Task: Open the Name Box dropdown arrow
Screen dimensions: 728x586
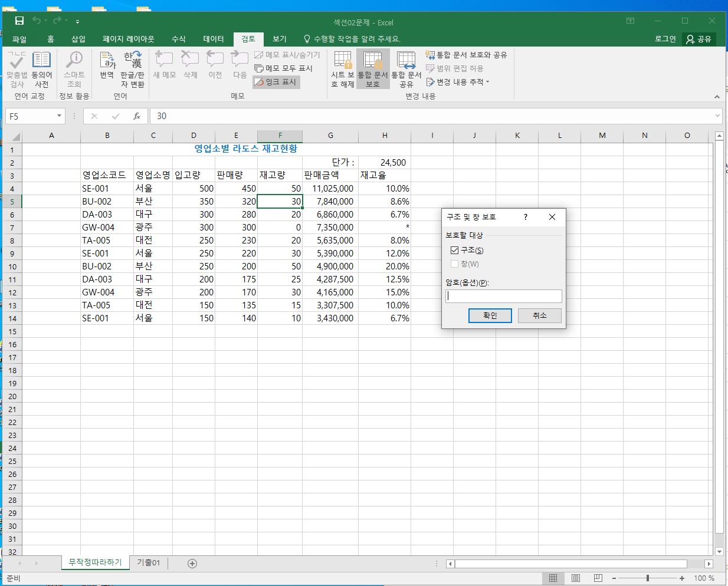Action: click(59, 116)
